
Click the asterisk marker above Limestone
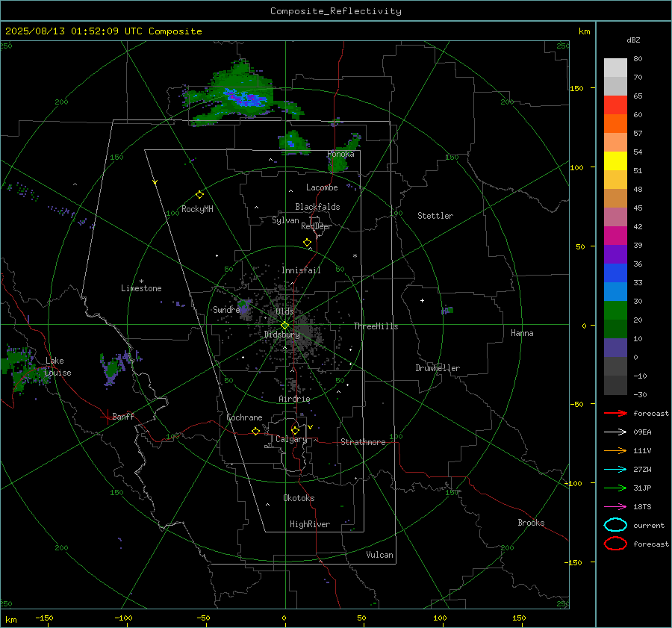pyautogui.click(x=141, y=282)
